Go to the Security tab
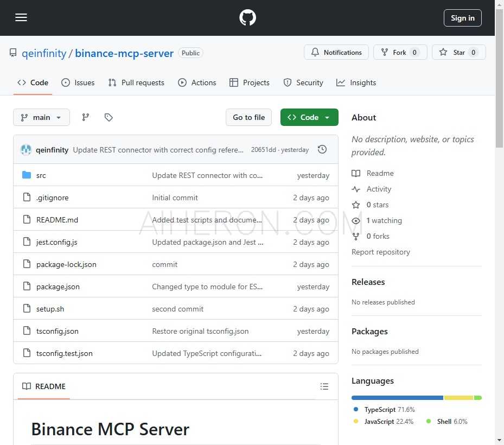This screenshot has width=504, height=445. click(303, 82)
